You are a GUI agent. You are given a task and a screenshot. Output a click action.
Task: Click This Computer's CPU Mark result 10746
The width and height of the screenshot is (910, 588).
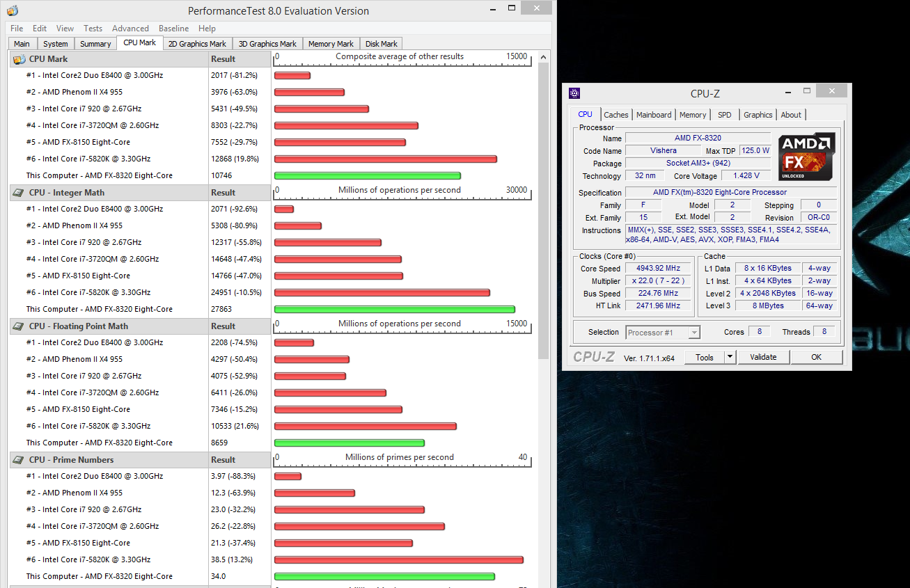click(221, 175)
